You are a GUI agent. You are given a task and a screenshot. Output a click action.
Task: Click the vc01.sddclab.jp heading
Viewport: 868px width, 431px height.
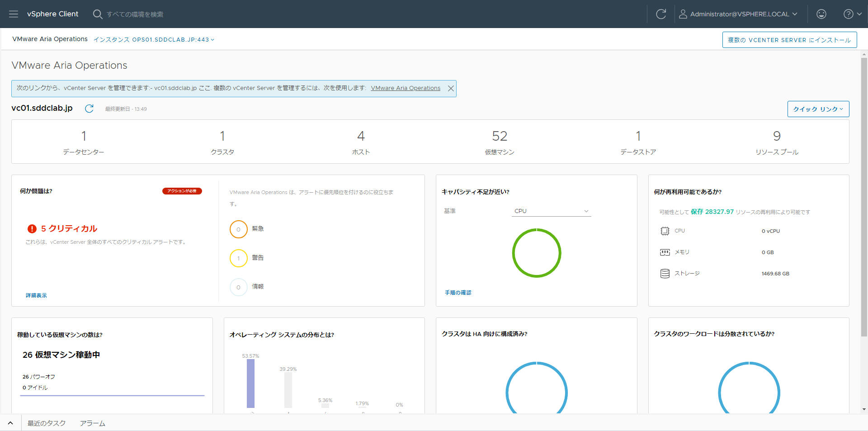(x=42, y=108)
